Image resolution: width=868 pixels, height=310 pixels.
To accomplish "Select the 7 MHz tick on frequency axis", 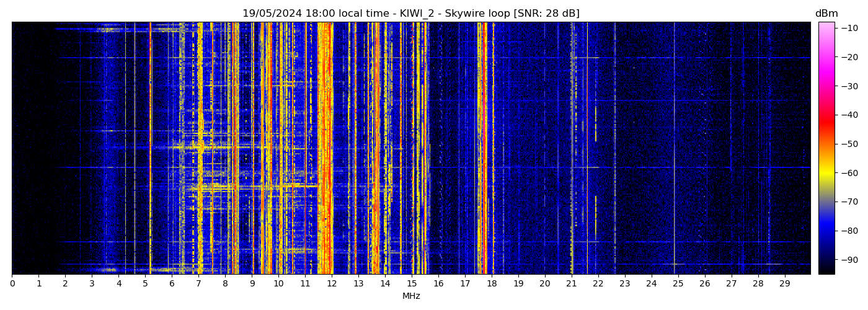I will coord(198,283).
